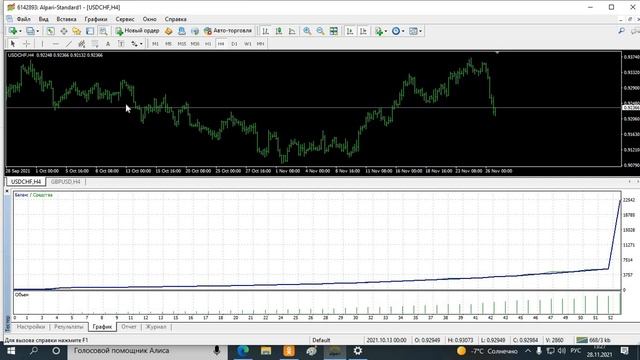The width and height of the screenshot is (640, 360).
Task: Expand the profiles dropdown arrow
Action: pos(38,31)
